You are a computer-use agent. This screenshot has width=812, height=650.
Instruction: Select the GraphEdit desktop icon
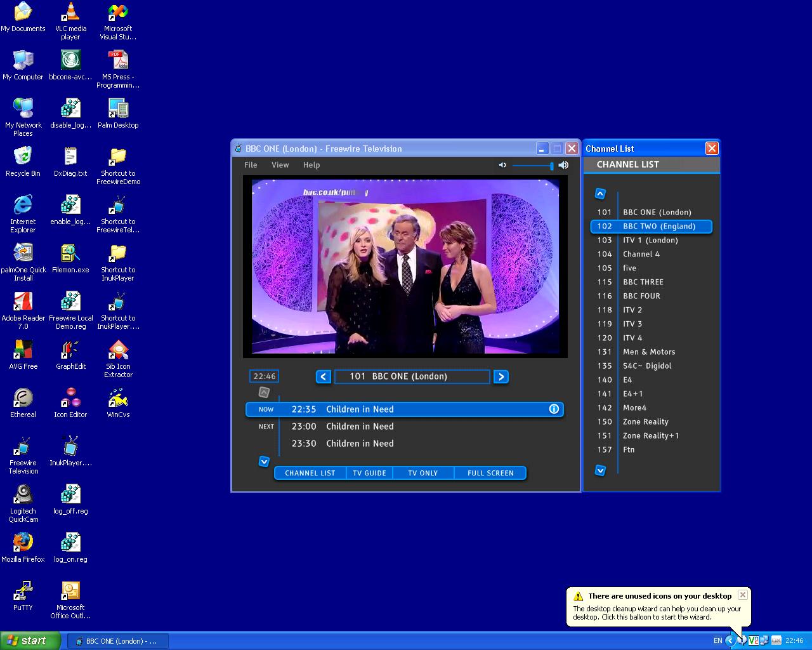pyautogui.click(x=70, y=355)
